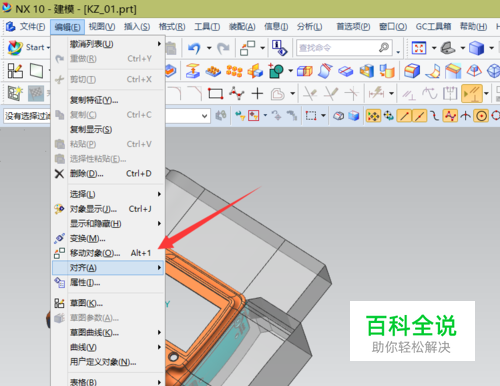Viewport: 500px width, 386px height.
Task: Toggle Create Inferred Constraints button
Action: pyautogui.click(x=472, y=94)
